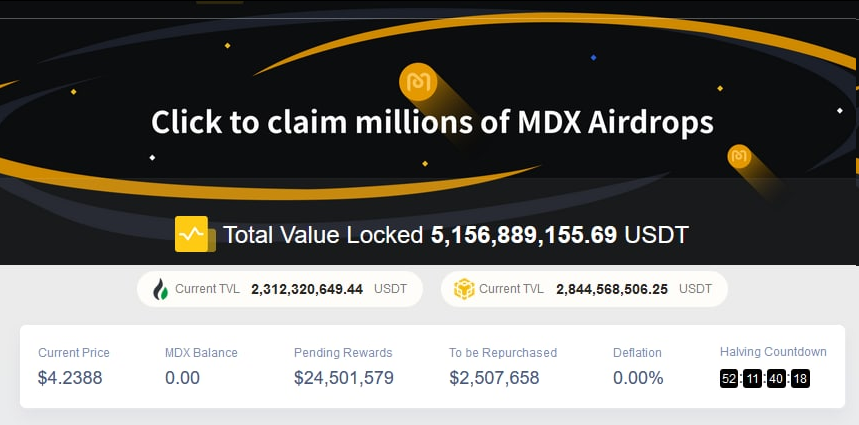Viewport: 859px width, 425px height.
Task: Click the Deflation 0.00% value
Action: [638, 378]
